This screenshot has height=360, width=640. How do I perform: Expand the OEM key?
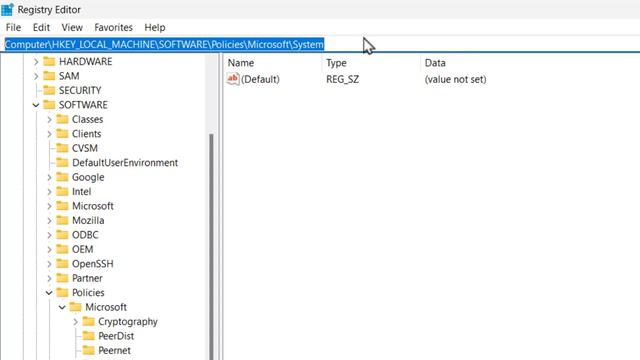tap(49, 249)
